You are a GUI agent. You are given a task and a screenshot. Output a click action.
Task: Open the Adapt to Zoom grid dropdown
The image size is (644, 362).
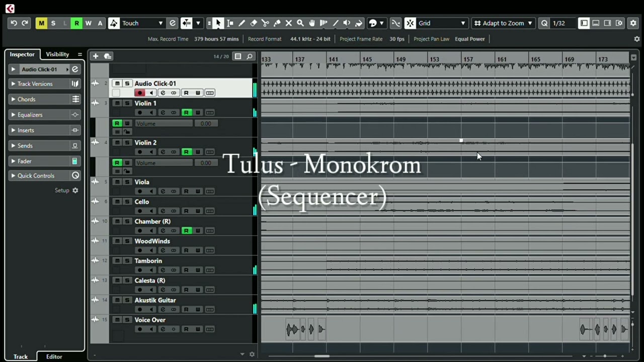[x=503, y=23]
